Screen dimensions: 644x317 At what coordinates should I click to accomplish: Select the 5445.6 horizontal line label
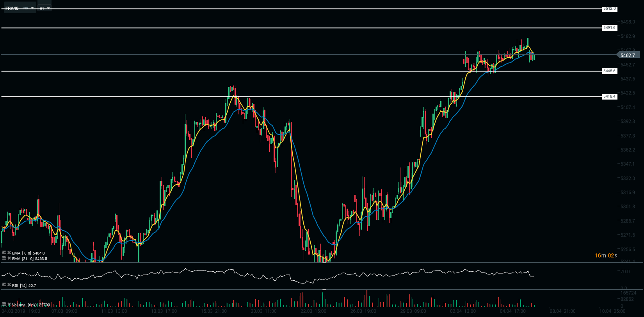coord(609,71)
